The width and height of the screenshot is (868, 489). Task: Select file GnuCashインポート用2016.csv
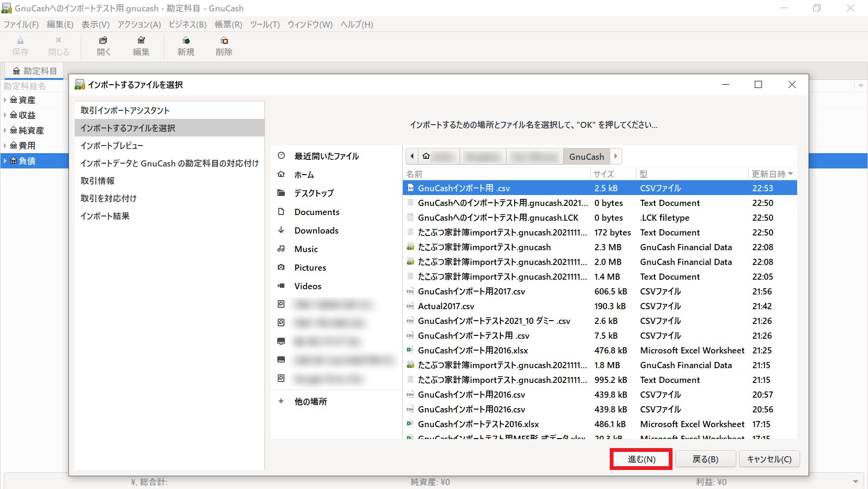(x=600, y=394)
